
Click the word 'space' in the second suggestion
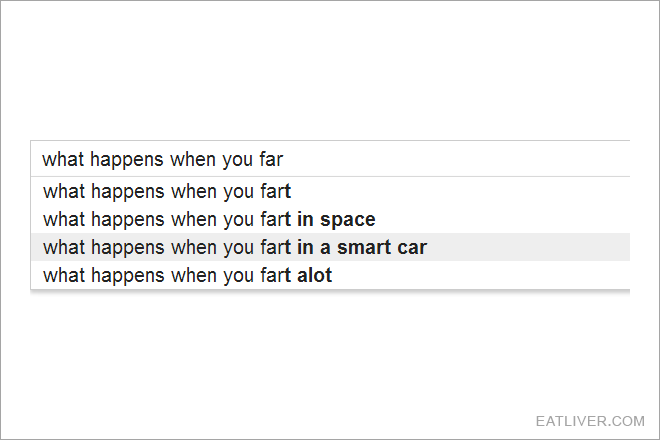348,221
